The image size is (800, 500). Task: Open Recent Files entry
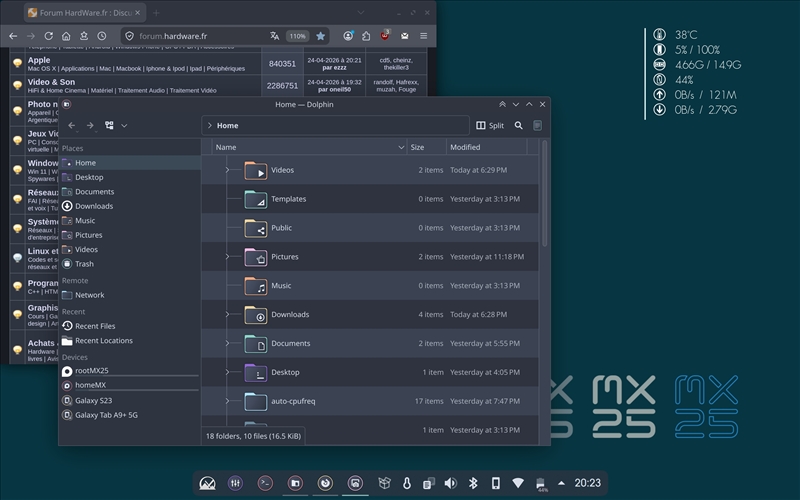tap(130, 326)
